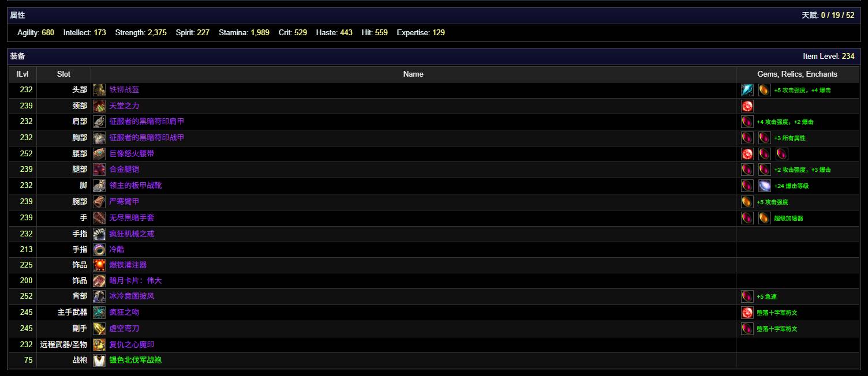The width and height of the screenshot is (868, 376).
Task: Open the 征服者的黑暗符印战甲 item link
Action: click(147, 138)
